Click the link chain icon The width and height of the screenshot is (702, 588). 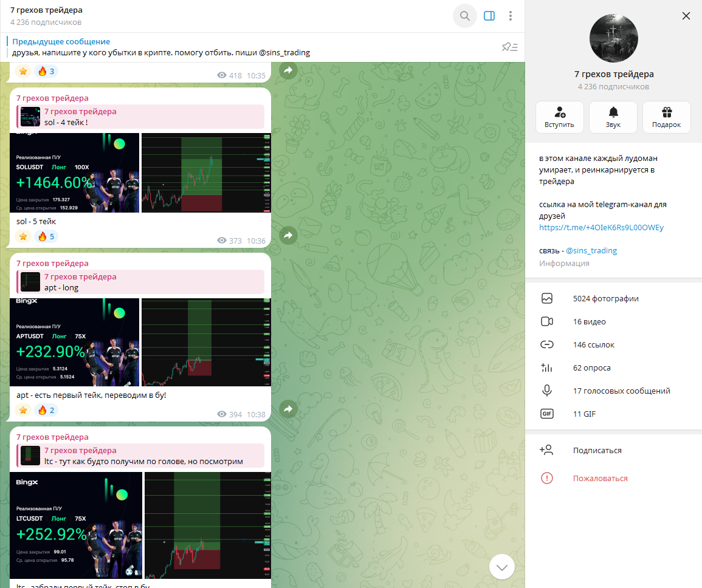tap(547, 344)
